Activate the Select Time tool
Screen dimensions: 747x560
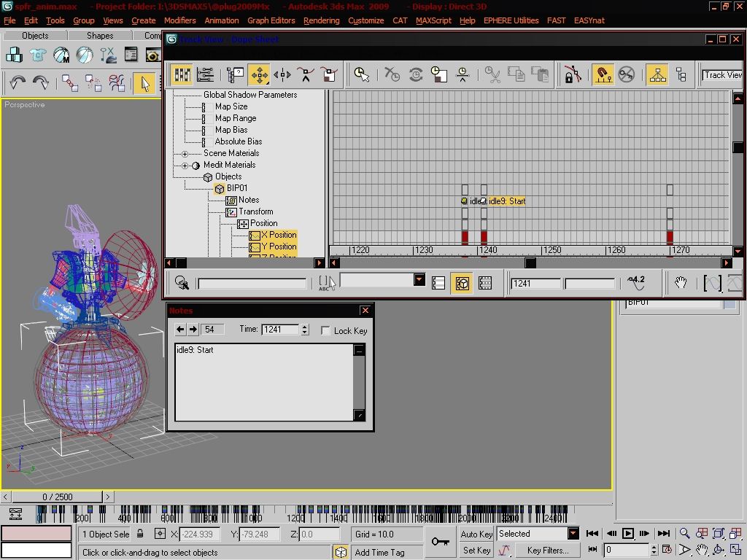point(362,75)
